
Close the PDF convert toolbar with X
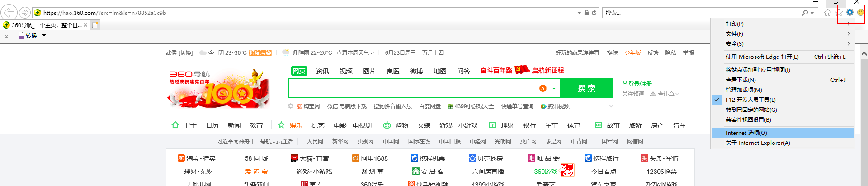[6, 36]
